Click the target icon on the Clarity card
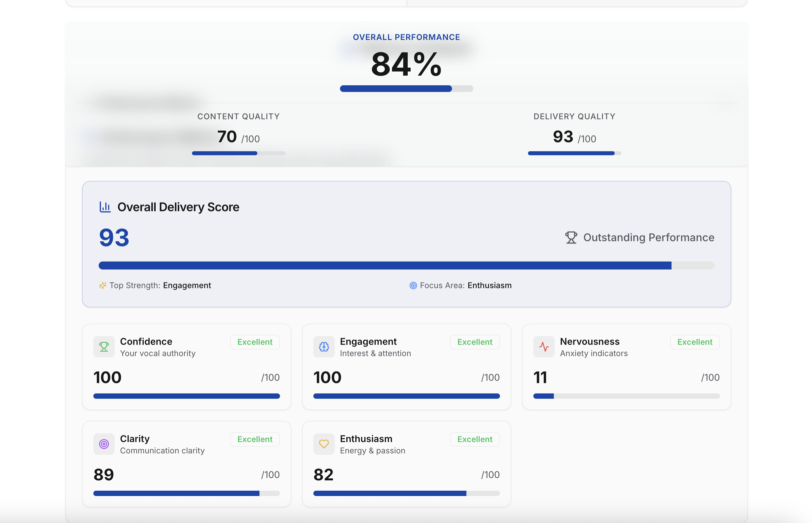This screenshot has width=812, height=523. coord(104,444)
